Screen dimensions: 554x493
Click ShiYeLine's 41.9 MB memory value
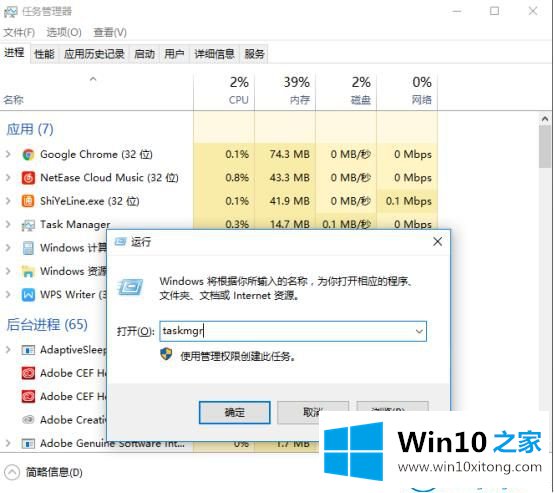(289, 201)
